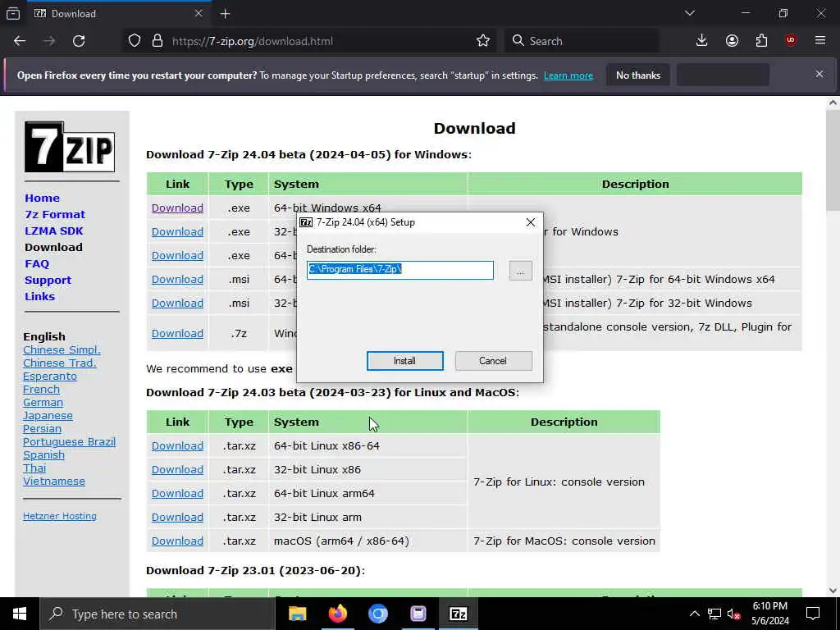Open the Firefox View icon at top left
Viewport: 840px width, 630px height.
tap(13, 13)
